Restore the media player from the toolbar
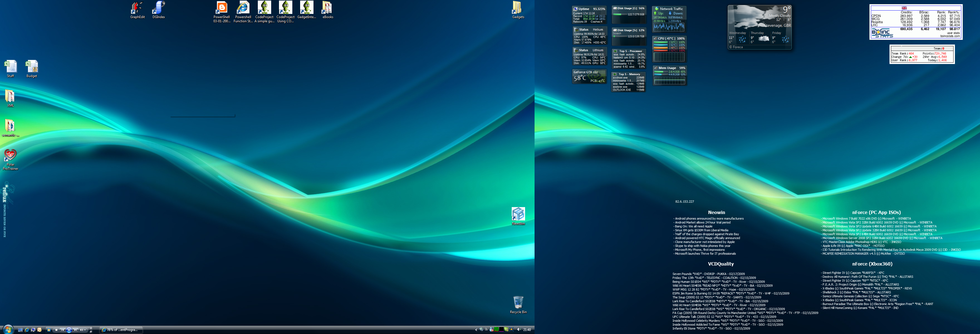Image resolution: width=980 pixels, height=334 pixels. click(x=91, y=332)
